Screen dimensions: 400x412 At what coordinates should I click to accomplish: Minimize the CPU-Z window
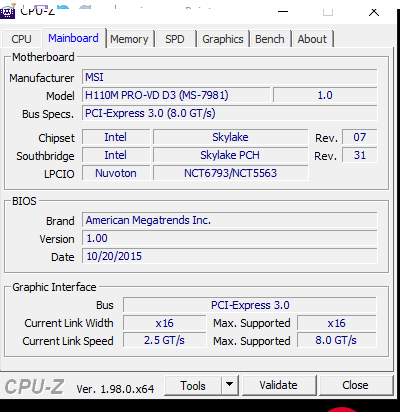[283, 12]
